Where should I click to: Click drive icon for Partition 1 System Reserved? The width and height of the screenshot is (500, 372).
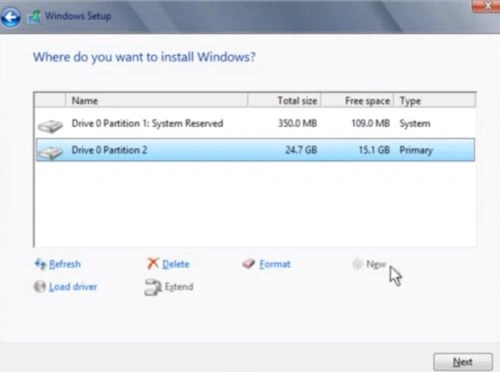pyautogui.click(x=50, y=126)
